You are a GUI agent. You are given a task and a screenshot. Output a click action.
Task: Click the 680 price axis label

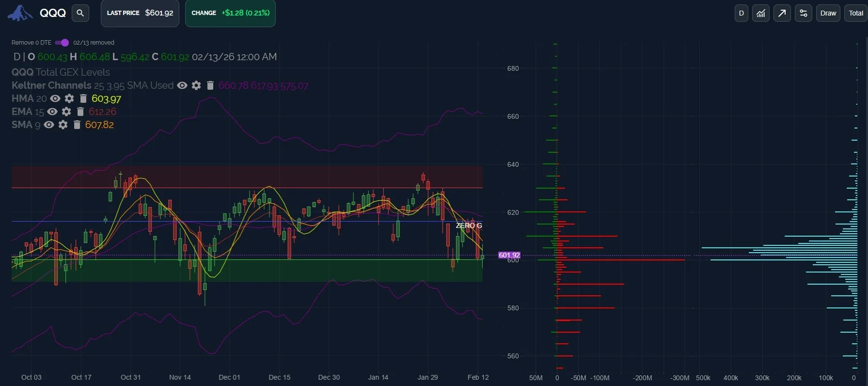click(513, 68)
